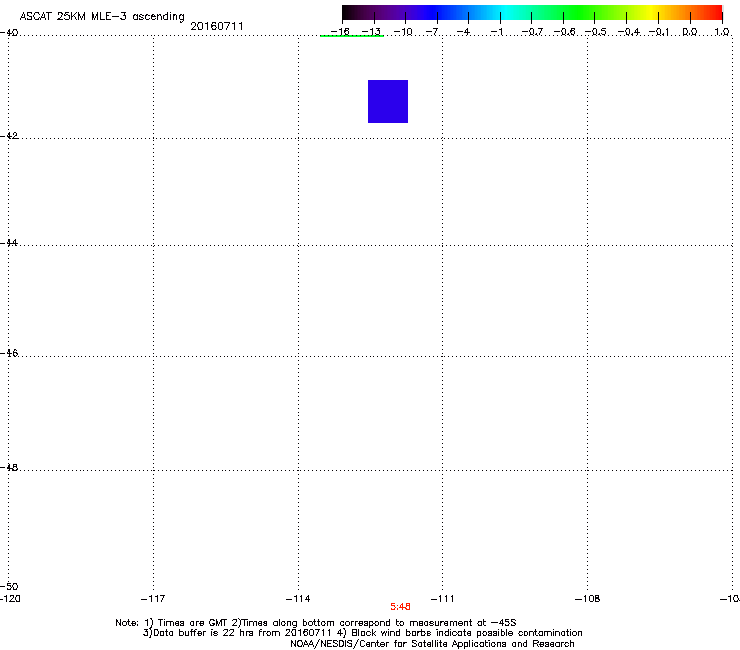This screenshot has width=740, height=650.
Task: Click the 0.0 color scale label
Action: 690,32
